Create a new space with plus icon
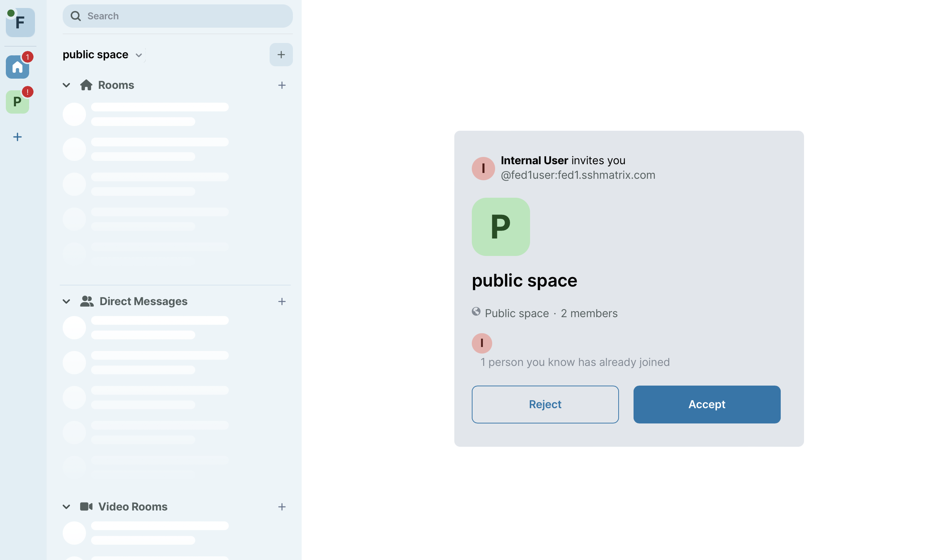This screenshot has width=929, height=560. pyautogui.click(x=17, y=137)
